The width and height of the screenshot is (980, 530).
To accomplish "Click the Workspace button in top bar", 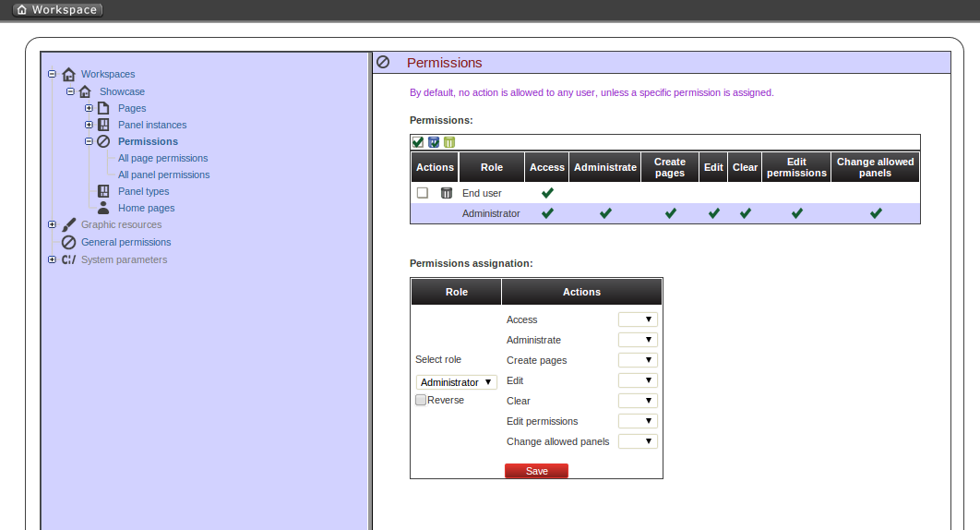I will 57,9.
